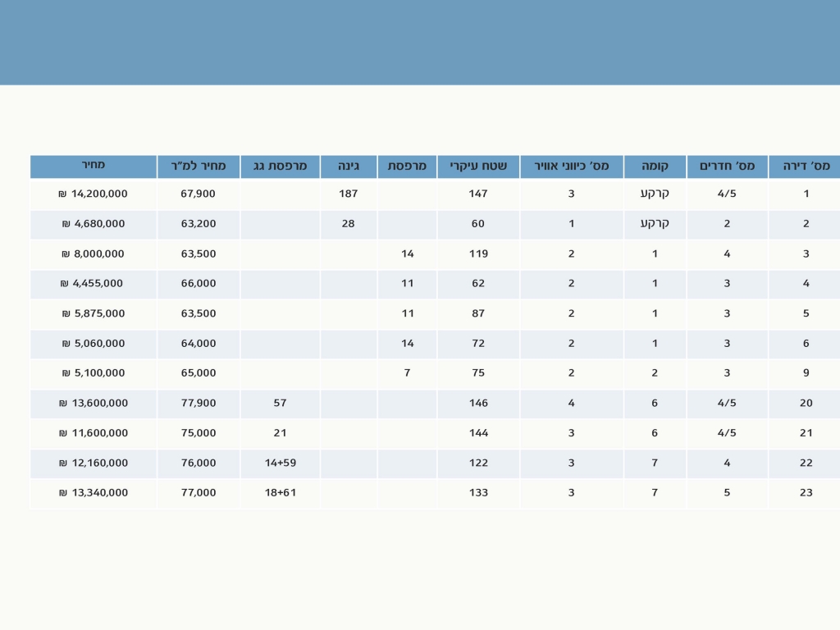Screen dimensions: 840x630
Task: Select the 4,680,000 ₪ price cell
Action: [94, 224]
